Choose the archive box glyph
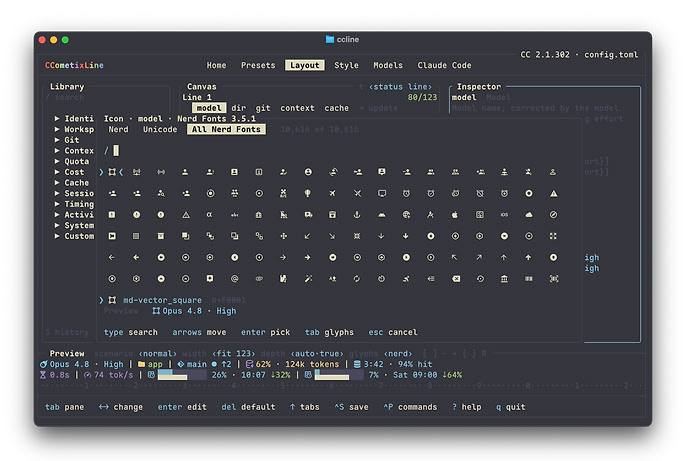This screenshot has height=461, width=690. 161,236
